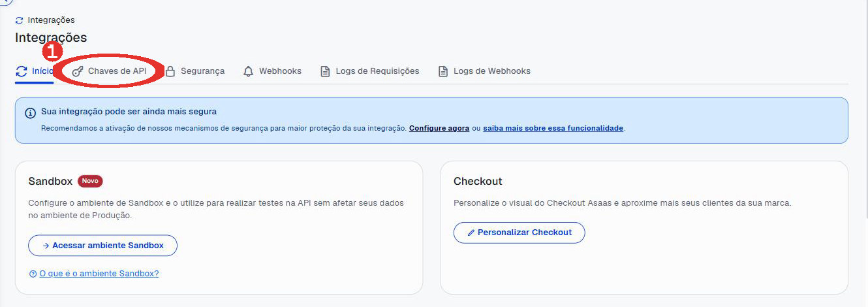Click the info icon in the security banner
Screen dimensions: 868x307
click(x=30, y=112)
